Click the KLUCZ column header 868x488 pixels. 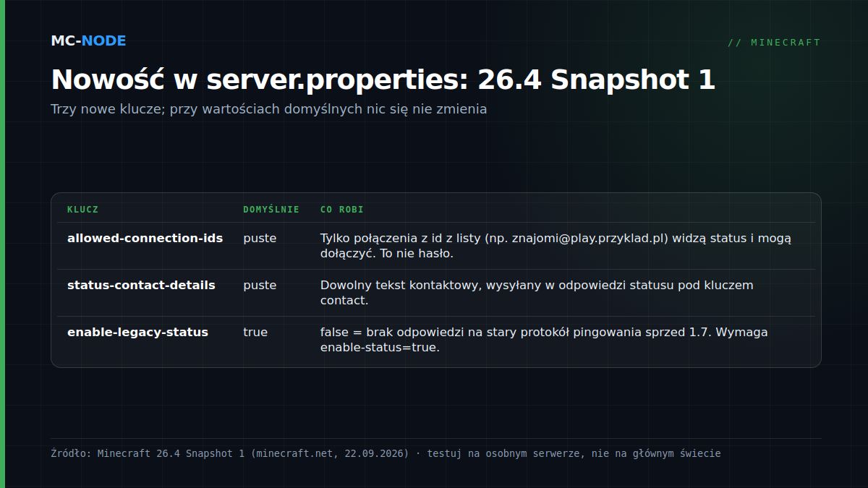[82, 210]
